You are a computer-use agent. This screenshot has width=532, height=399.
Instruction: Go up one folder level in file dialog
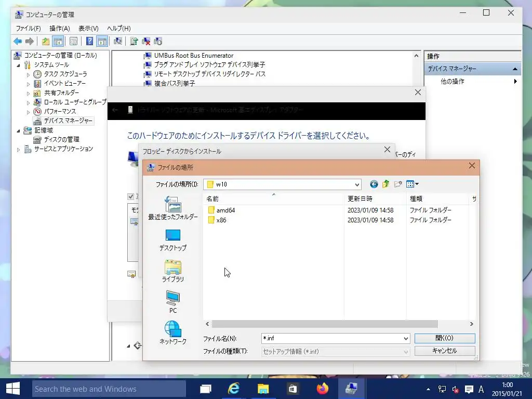coord(386,184)
